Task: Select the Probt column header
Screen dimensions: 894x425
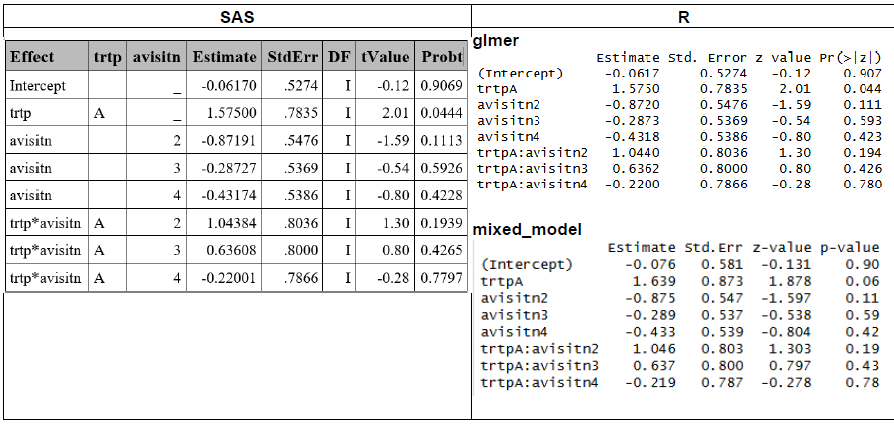Action: [x=441, y=56]
